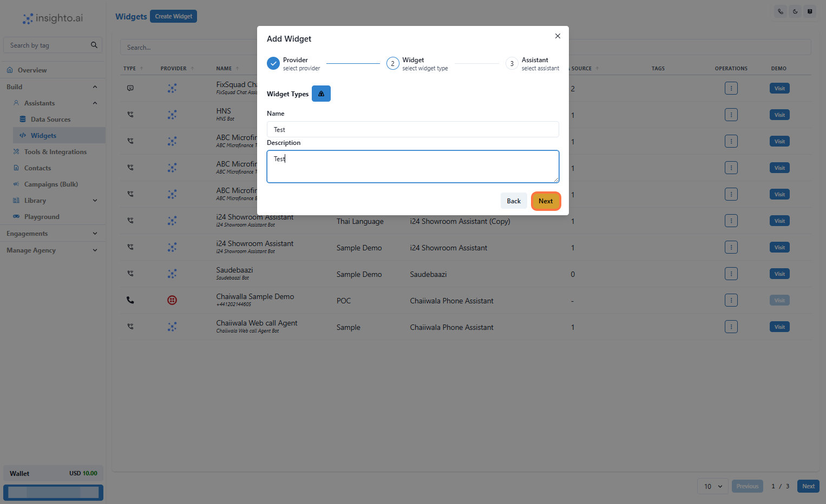Viewport: 826px width, 504px height.
Task: Click the insighto provider icon in Saudebaazi row
Action: tap(172, 274)
